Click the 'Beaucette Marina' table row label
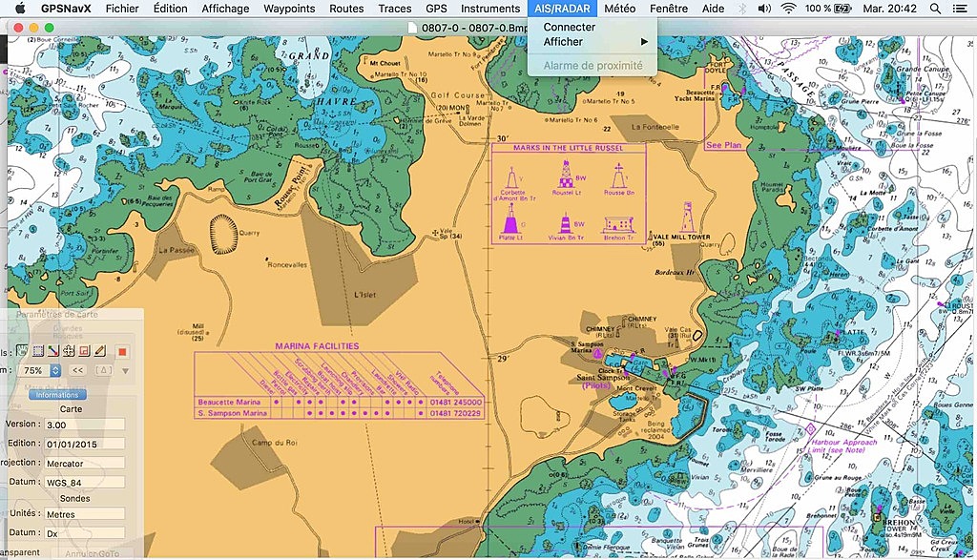Image resolution: width=977 pixels, height=560 pixels. [229, 403]
